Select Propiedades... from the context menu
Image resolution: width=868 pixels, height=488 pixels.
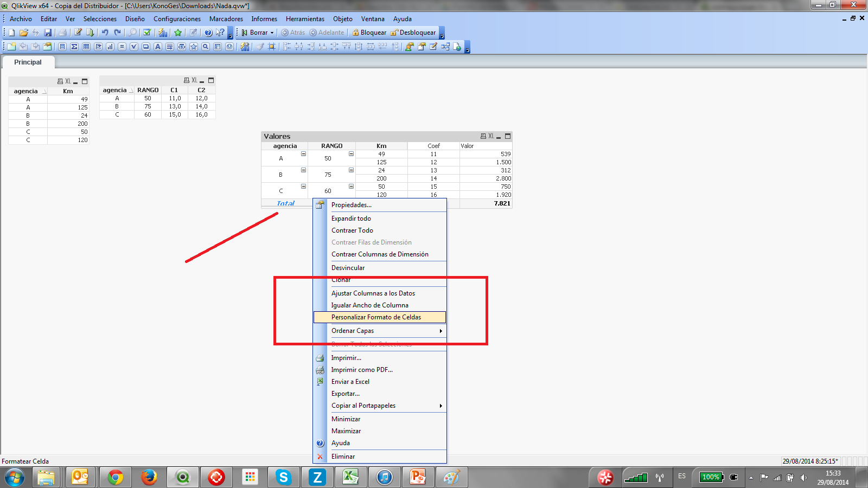pos(380,205)
